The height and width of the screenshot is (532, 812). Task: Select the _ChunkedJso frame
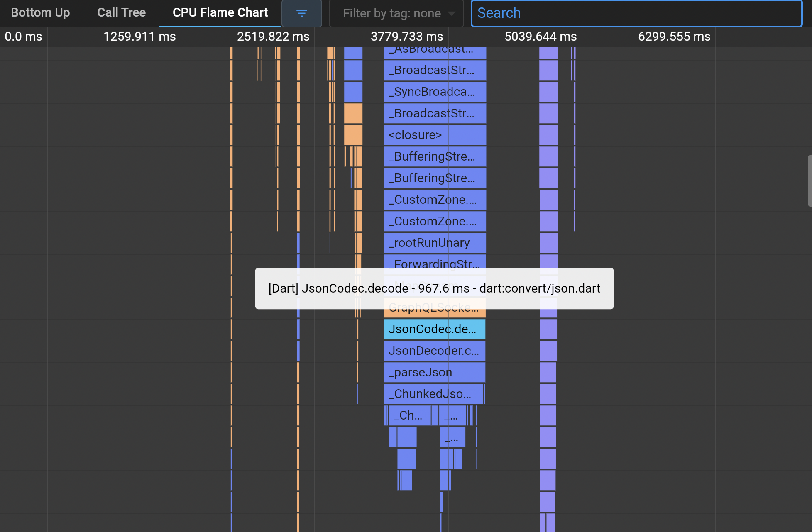[434, 394]
